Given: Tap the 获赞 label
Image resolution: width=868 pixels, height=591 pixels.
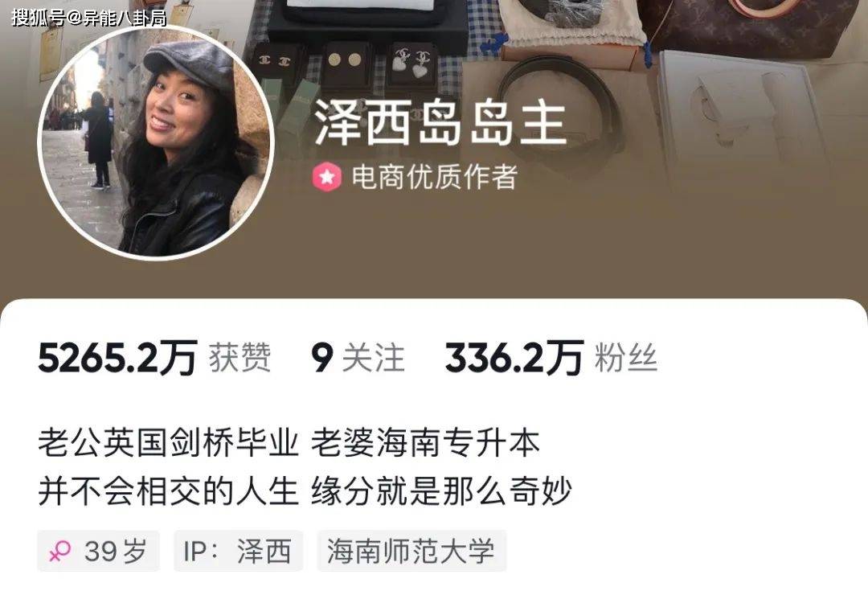Looking at the screenshot, I should coord(240,358).
